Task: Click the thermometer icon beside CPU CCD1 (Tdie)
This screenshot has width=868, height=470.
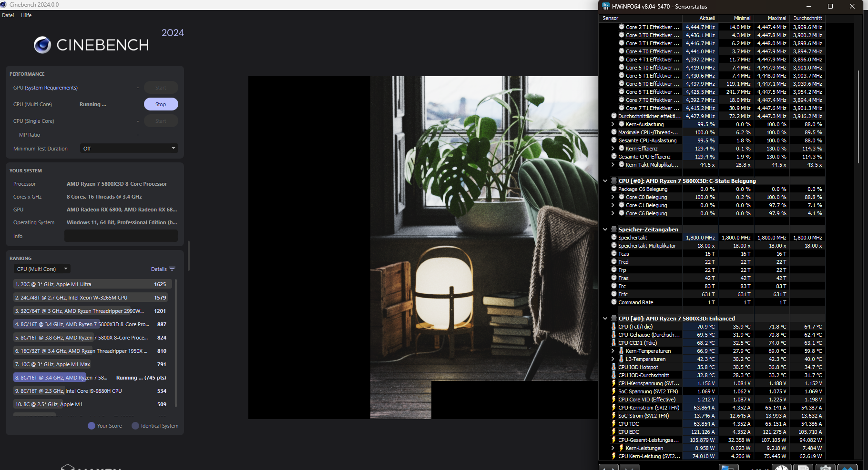Action: [x=613, y=343]
